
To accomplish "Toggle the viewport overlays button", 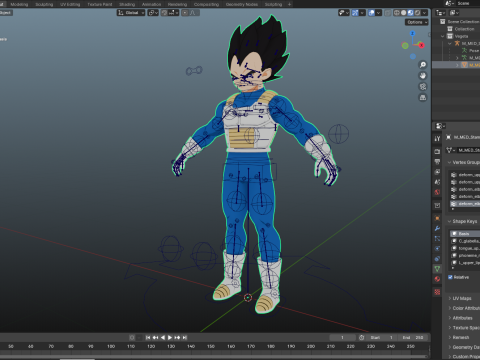I will (x=371, y=13).
